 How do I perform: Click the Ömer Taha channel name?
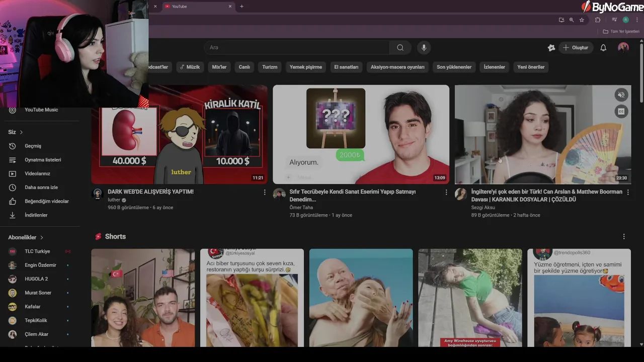[301, 207]
